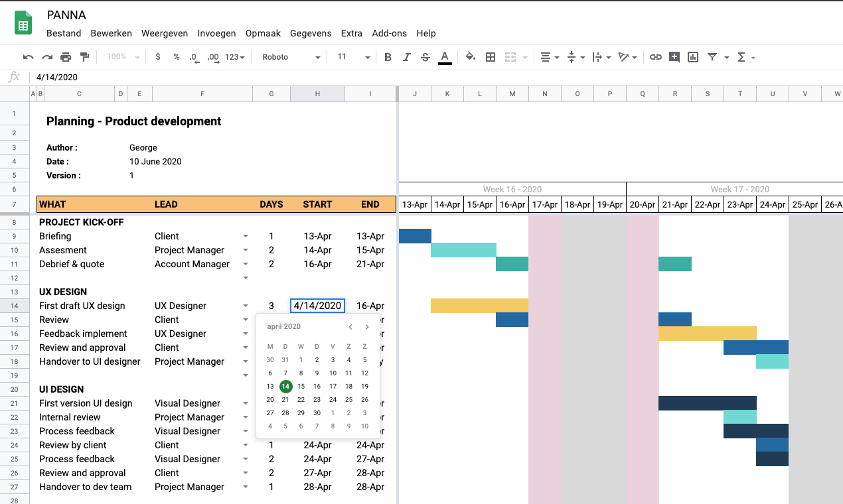Increase decimal places button
The image size is (843, 504).
(213, 57)
